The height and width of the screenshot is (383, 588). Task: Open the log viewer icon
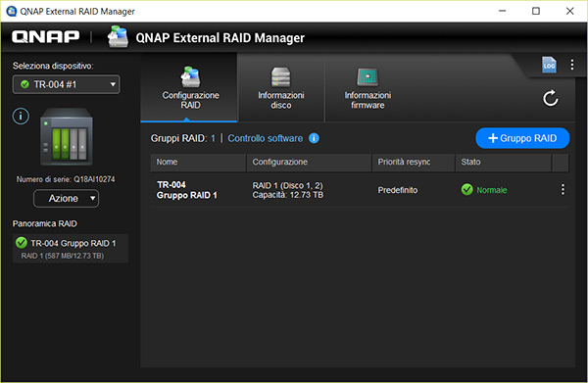(x=549, y=65)
